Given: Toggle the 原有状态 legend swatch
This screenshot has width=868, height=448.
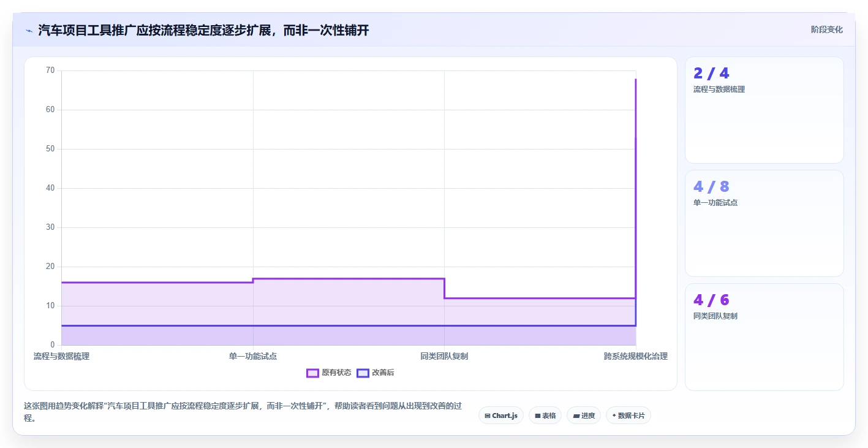Looking at the screenshot, I should pos(312,373).
